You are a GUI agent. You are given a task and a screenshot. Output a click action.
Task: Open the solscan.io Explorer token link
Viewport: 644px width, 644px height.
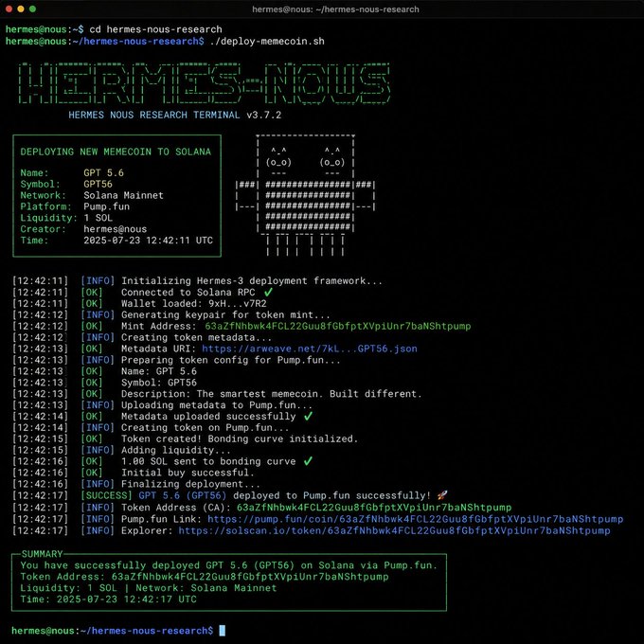click(394, 530)
